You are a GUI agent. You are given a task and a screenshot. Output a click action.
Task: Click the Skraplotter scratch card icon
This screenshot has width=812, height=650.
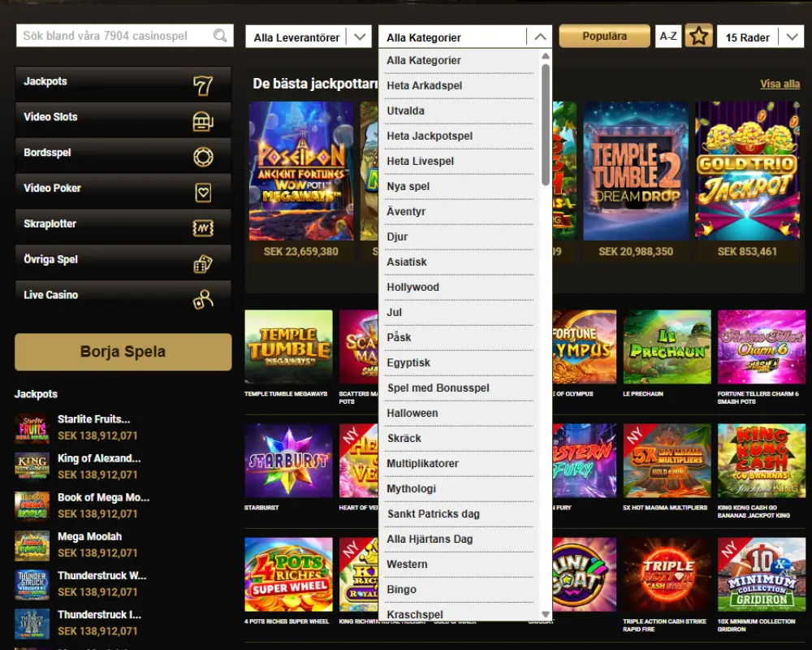(203, 228)
